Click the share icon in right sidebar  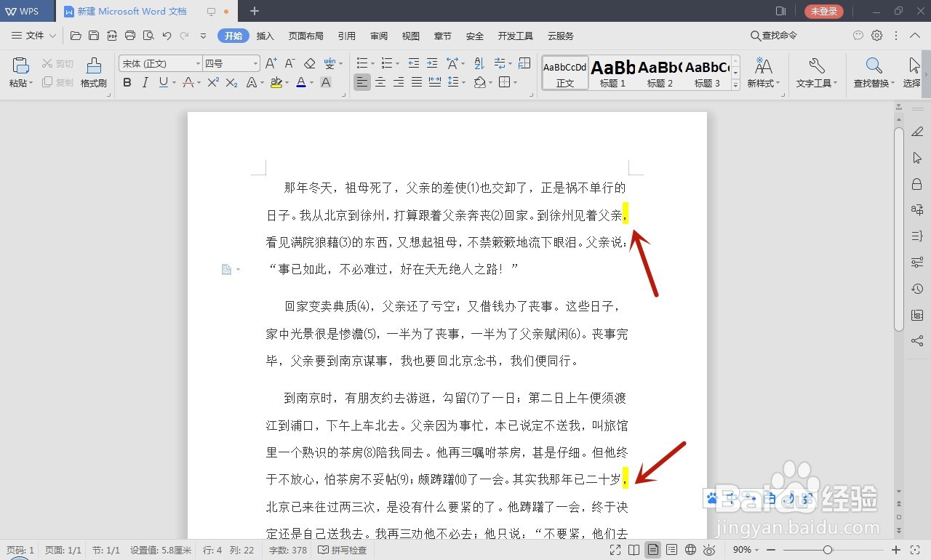point(917,341)
